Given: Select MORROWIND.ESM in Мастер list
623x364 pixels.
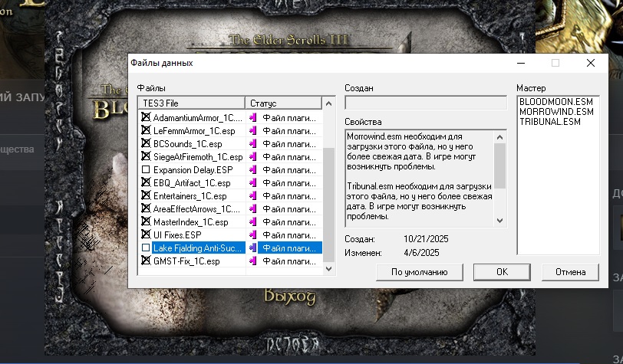Looking at the screenshot, I should coord(556,112).
